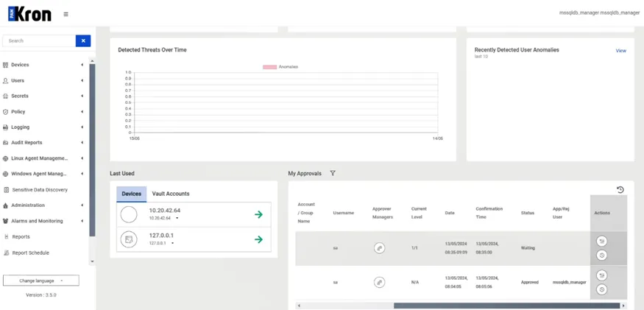Screen dimensions: 644x310
Task: Click the Audit Reports icon
Action: 6,143
